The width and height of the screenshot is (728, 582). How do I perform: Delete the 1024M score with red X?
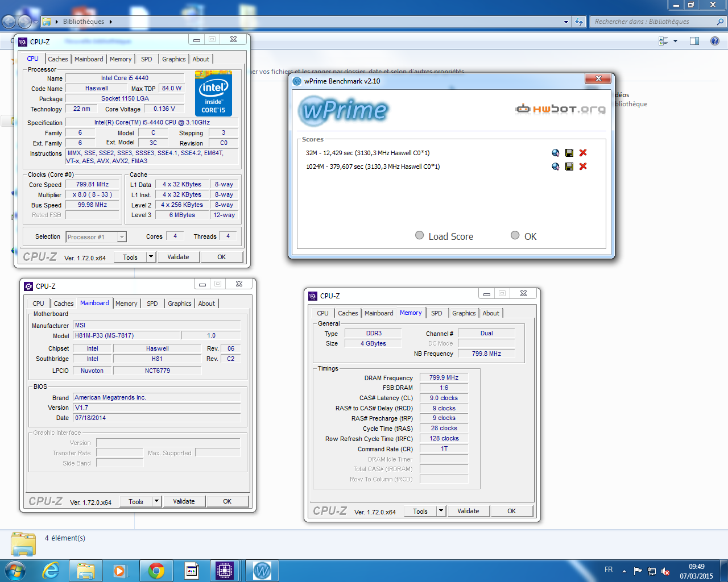pos(583,167)
